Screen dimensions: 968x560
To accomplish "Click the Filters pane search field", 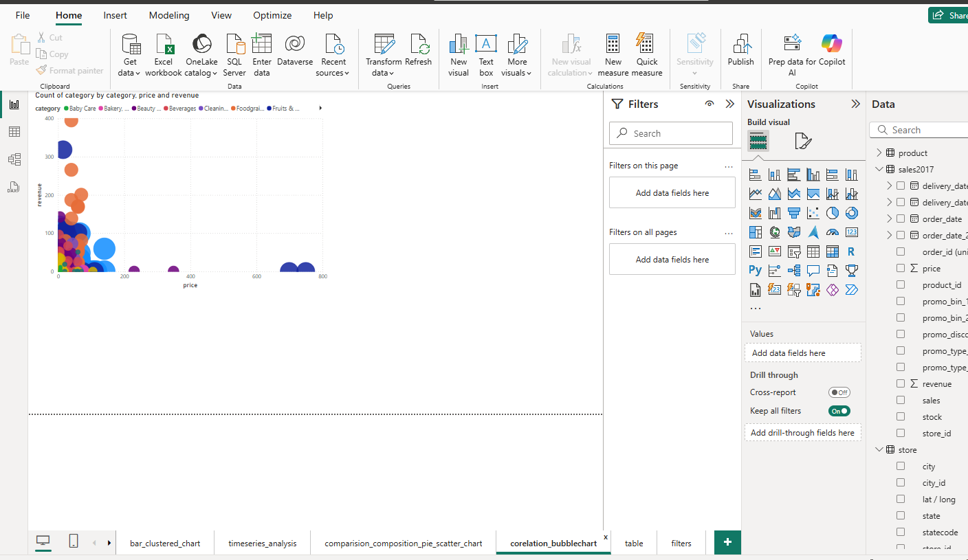I will tap(671, 133).
